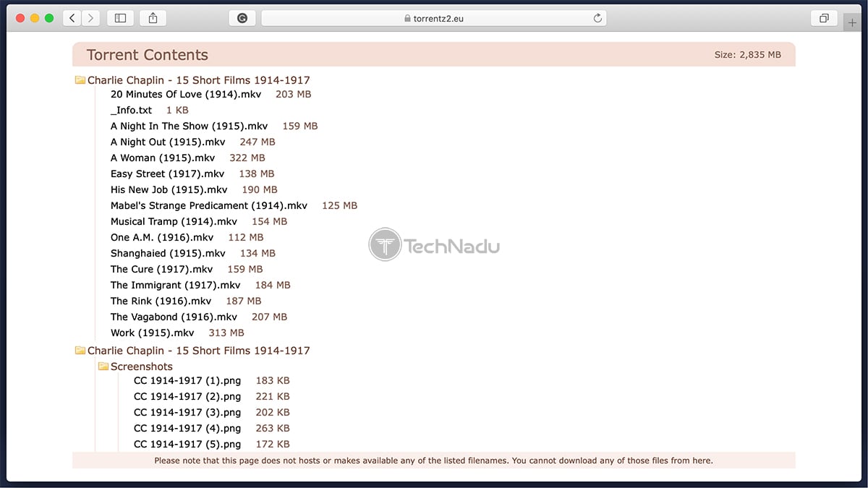Select 'One A.M. (1916).mkv'
868x488 pixels.
[x=162, y=237]
